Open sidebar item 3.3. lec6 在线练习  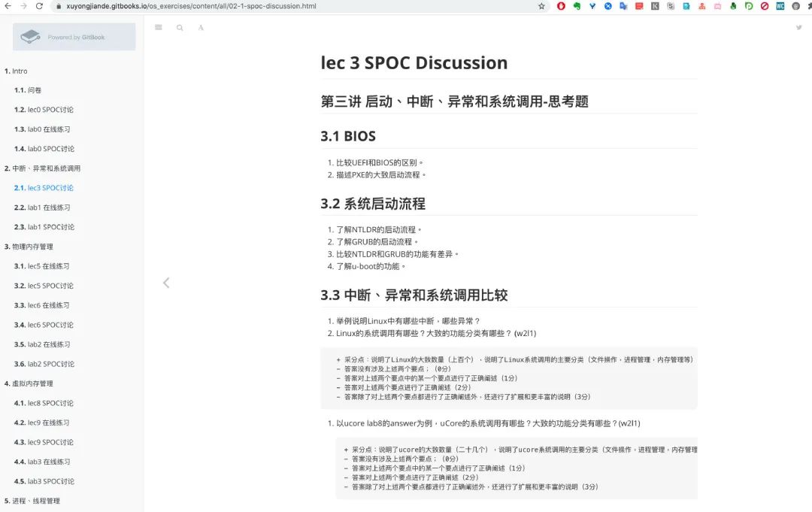42,305
